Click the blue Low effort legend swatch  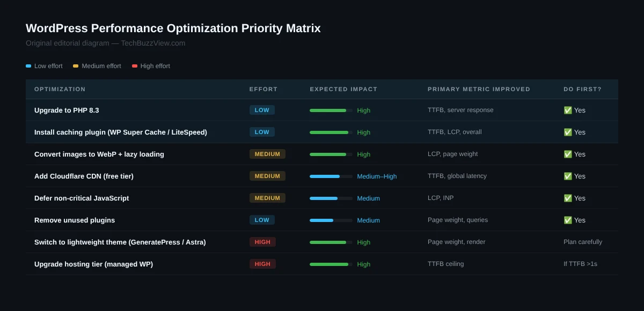tap(28, 66)
